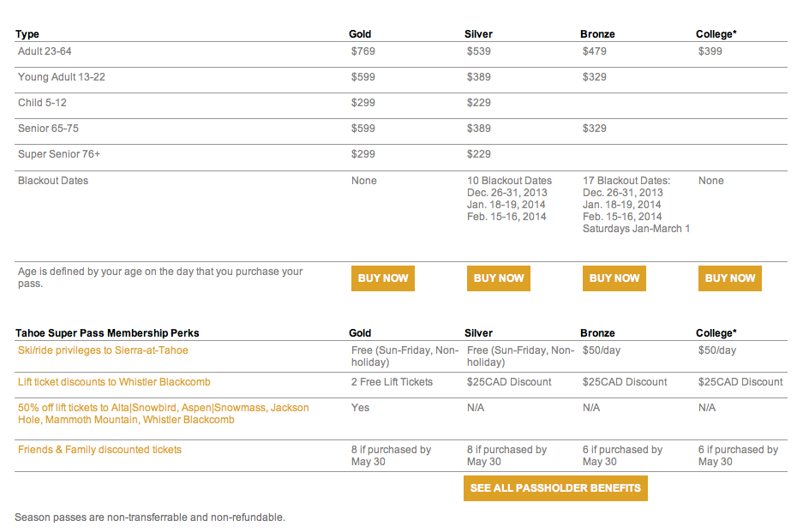Image resolution: width=803 pixels, height=532 pixels.
Task: Open See All Passholder Benefits button
Action: [555, 488]
